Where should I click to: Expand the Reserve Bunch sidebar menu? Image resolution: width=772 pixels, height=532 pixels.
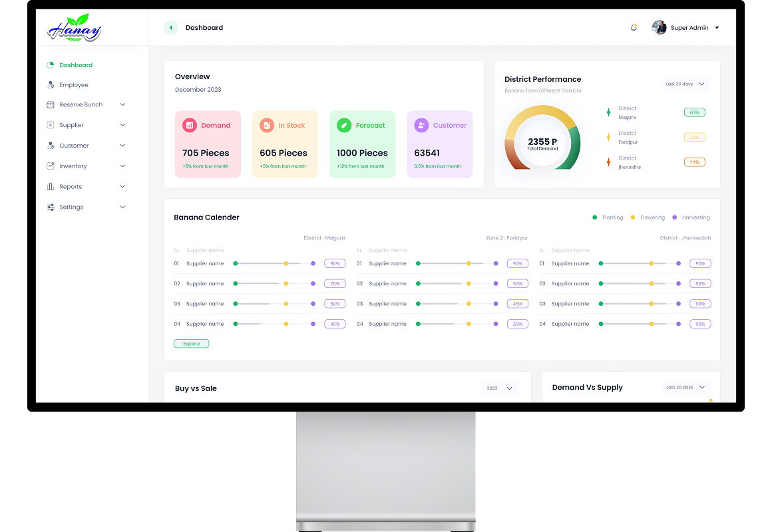point(122,104)
